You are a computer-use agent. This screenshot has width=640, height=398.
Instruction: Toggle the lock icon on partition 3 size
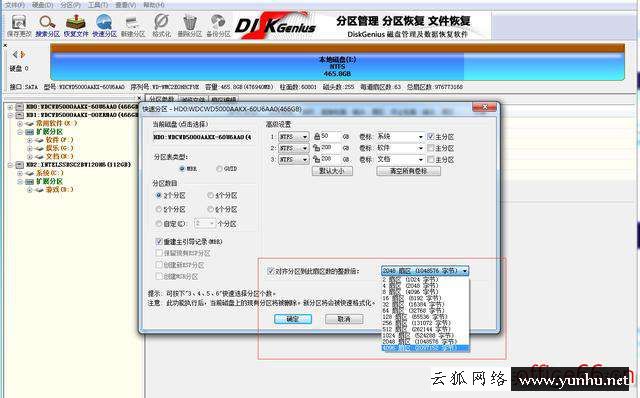(316, 159)
